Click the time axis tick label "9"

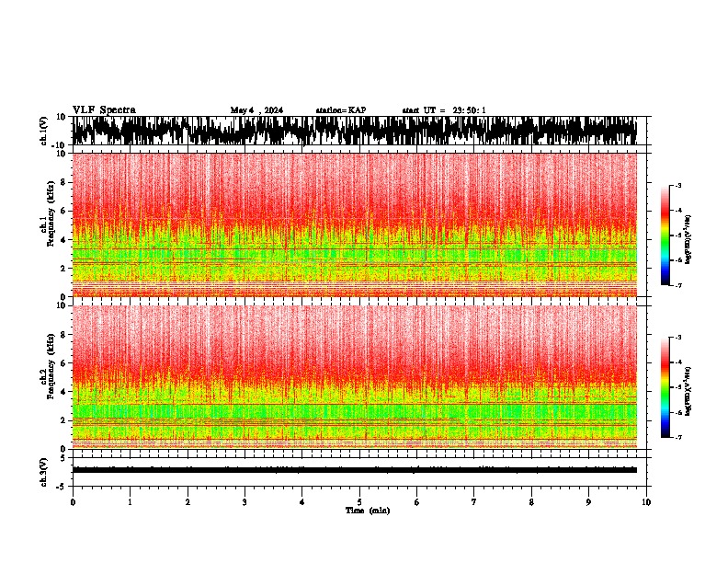tap(588, 502)
